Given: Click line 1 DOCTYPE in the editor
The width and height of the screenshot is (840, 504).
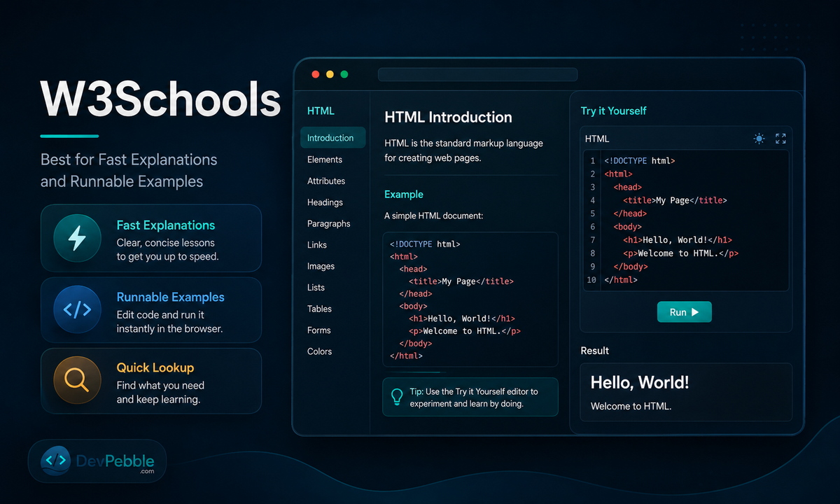Looking at the screenshot, I should (x=640, y=161).
